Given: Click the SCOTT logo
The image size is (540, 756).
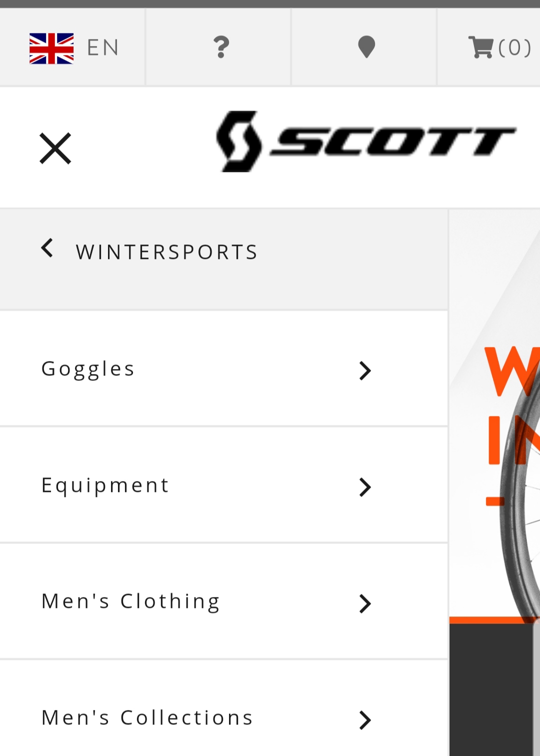Looking at the screenshot, I should (366, 141).
